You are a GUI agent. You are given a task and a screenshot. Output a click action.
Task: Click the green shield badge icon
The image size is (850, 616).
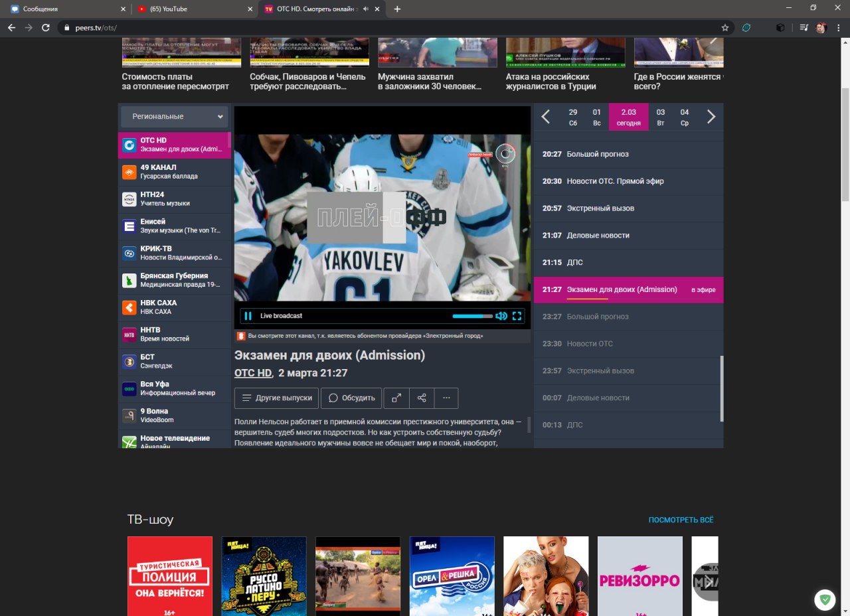pyautogui.click(x=825, y=600)
